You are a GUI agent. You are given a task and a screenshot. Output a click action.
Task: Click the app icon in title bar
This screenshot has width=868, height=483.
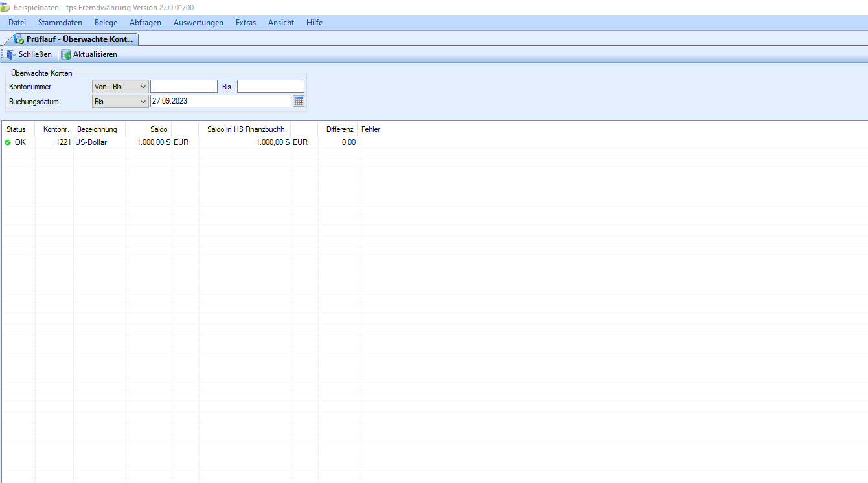(5, 7)
